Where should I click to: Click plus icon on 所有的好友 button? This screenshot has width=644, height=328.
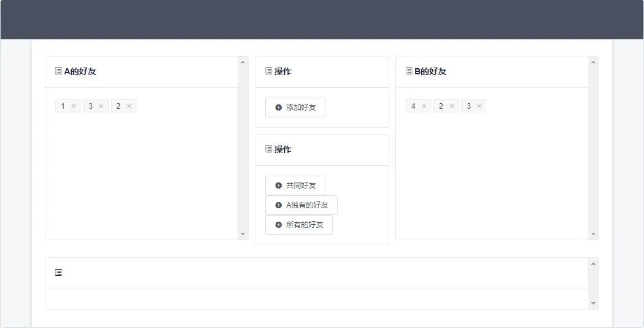279,225
